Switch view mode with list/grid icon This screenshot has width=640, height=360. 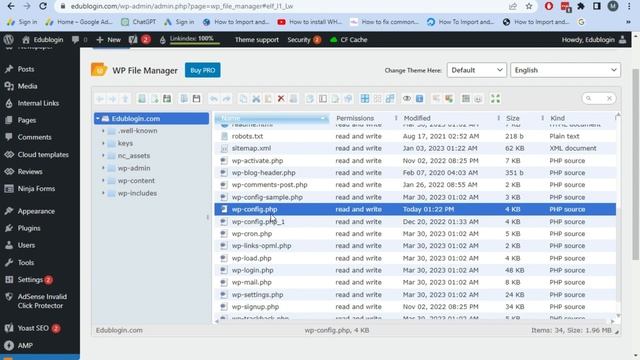point(466,99)
